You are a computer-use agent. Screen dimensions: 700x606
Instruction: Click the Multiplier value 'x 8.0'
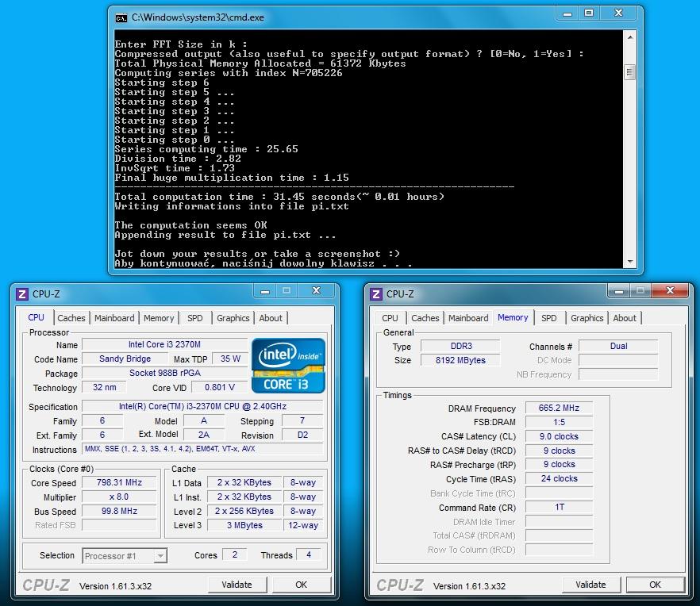[x=119, y=497]
